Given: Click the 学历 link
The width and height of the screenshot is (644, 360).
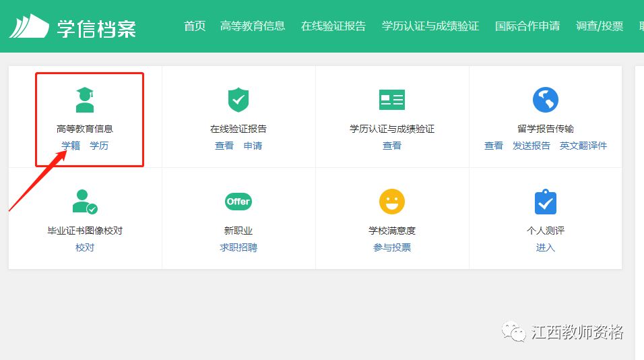Looking at the screenshot, I should point(99,146).
